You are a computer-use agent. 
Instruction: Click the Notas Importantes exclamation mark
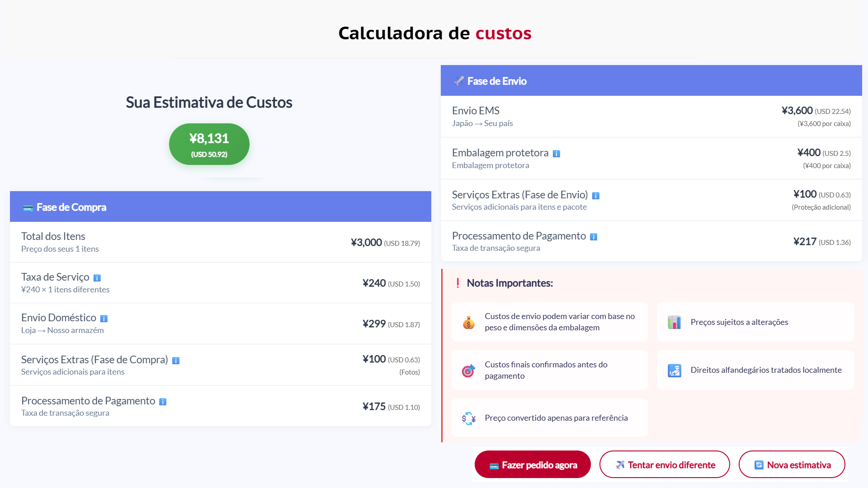click(x=457, y=283)
